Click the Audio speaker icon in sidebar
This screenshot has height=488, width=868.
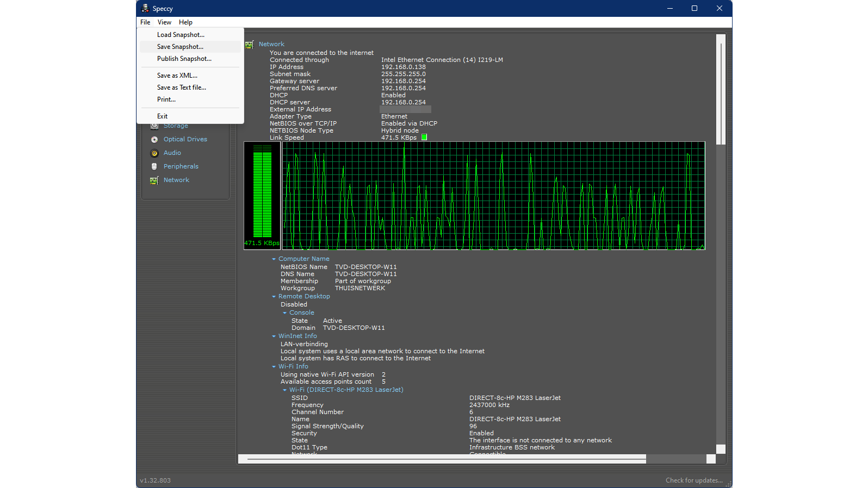pos(154,153)
